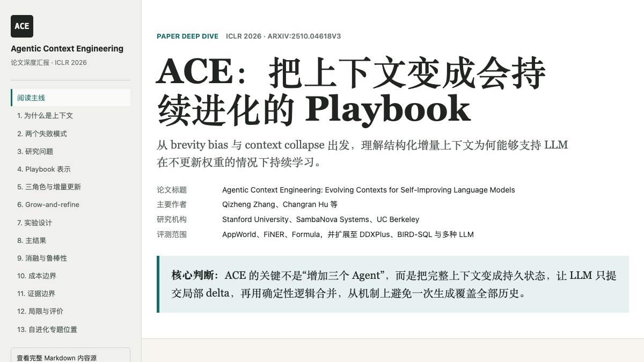The width and height of the screenshot is (644, 362).
Task: Click the main headline ACE：把上下文变成会持续进化的 Playbook
Action: (x=352, y=91)
